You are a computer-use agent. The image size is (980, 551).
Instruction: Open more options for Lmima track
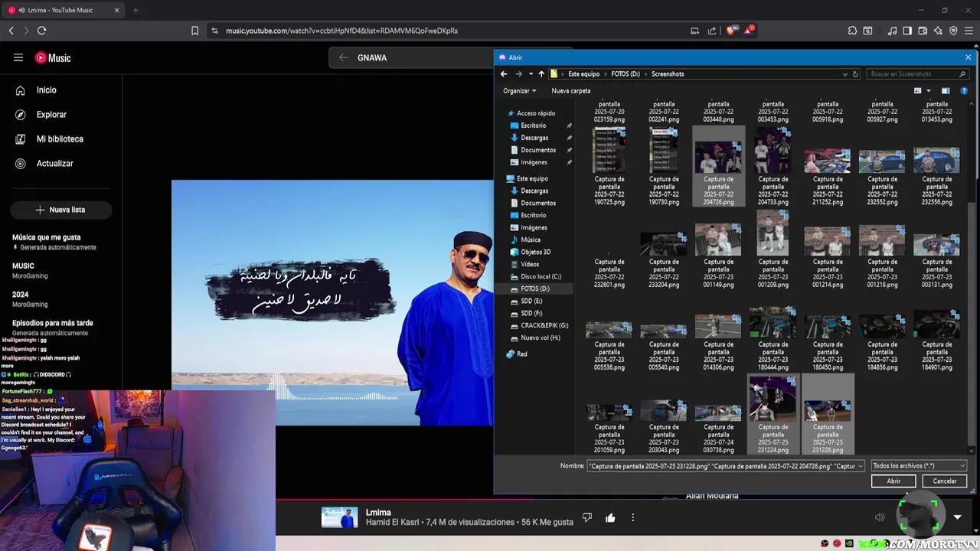coord(632,518)
